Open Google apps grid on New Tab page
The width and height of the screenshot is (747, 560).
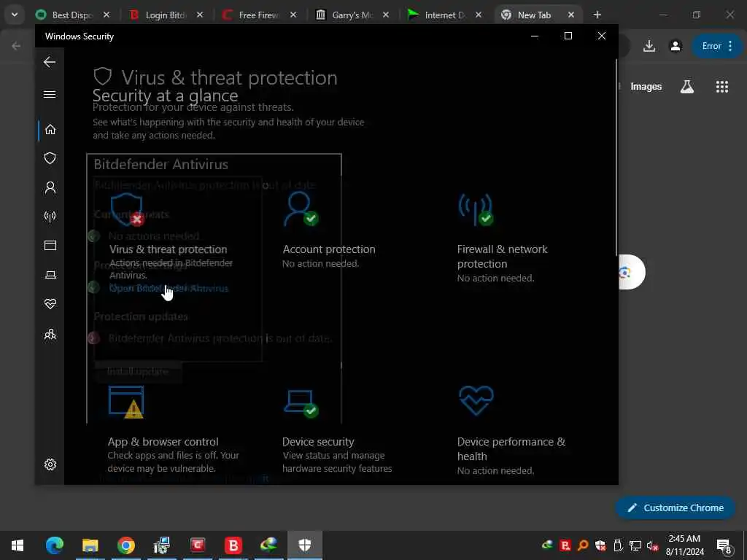(x=721, y=87)
